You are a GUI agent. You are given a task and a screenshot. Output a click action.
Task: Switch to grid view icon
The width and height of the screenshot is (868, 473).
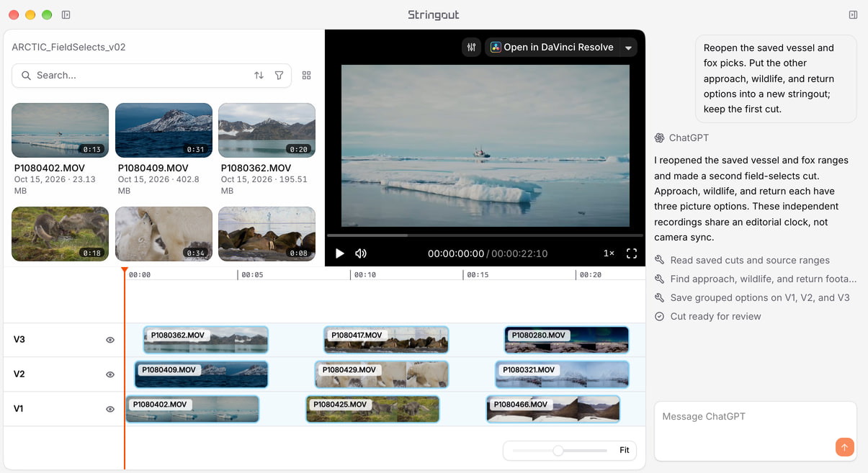[307, 76]
